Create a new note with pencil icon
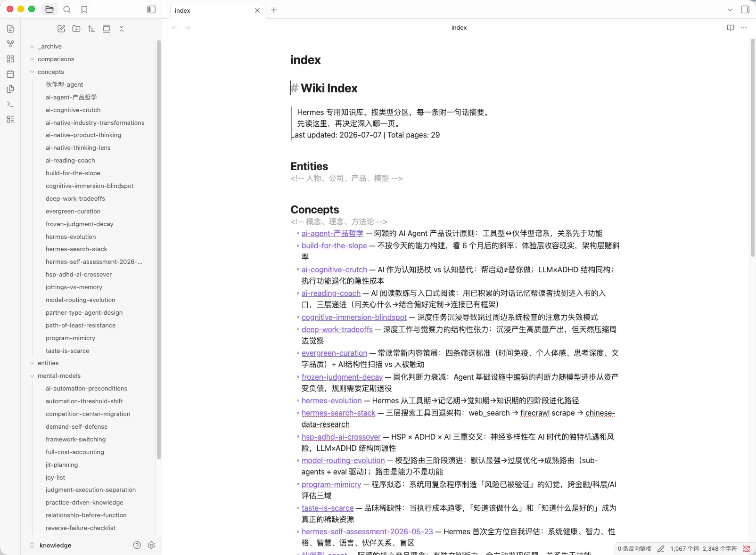The height and width of the screenshot is (555, 756). point(61,29)
